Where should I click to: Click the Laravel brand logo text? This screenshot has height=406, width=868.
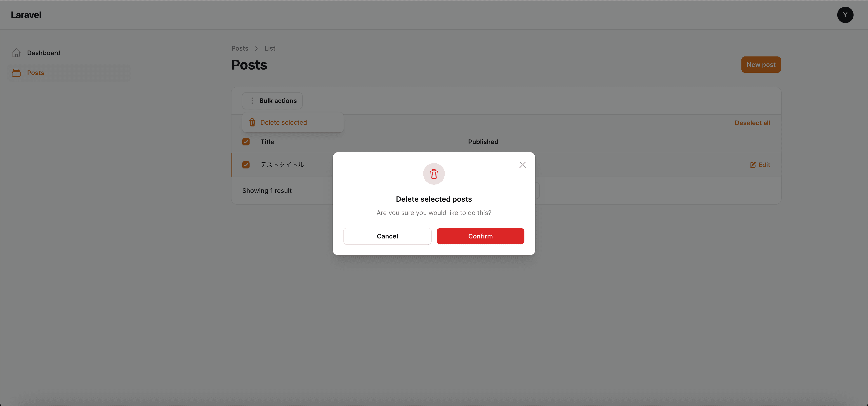click(26, 15)
